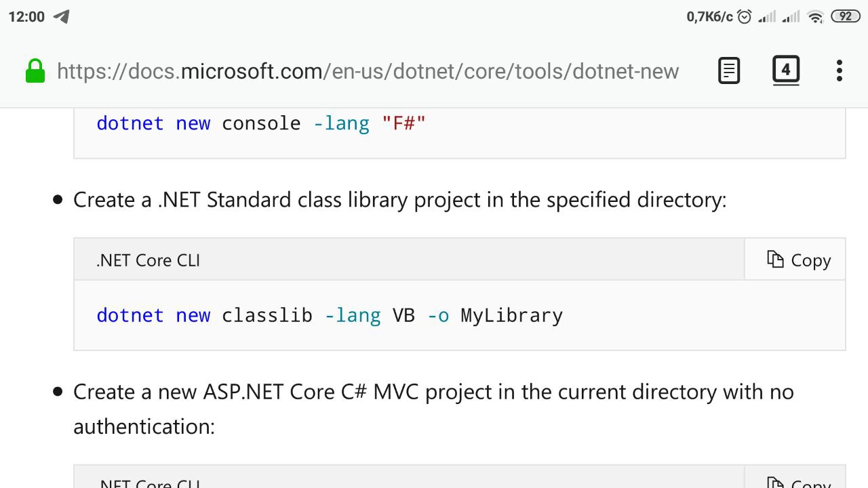The width and height of the screenshot is (868, 488).
Task: Tap the Wi-Fi icon in status bar
Action: click(816, 17)
